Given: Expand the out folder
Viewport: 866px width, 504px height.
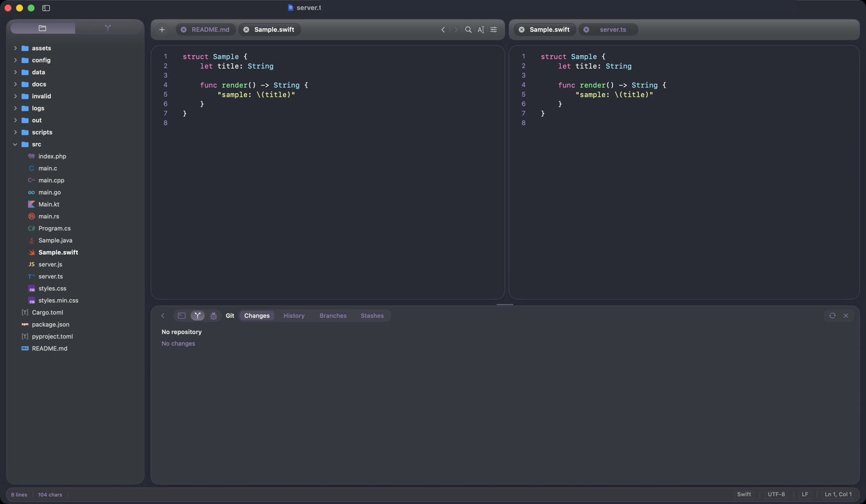Looking at the screenshot, I should [15, 120].
